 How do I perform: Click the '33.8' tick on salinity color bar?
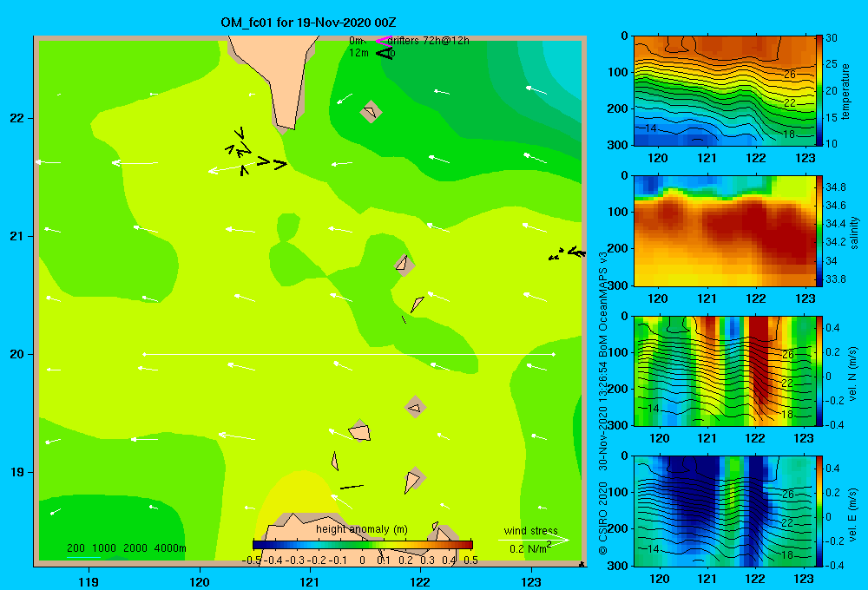836,279
